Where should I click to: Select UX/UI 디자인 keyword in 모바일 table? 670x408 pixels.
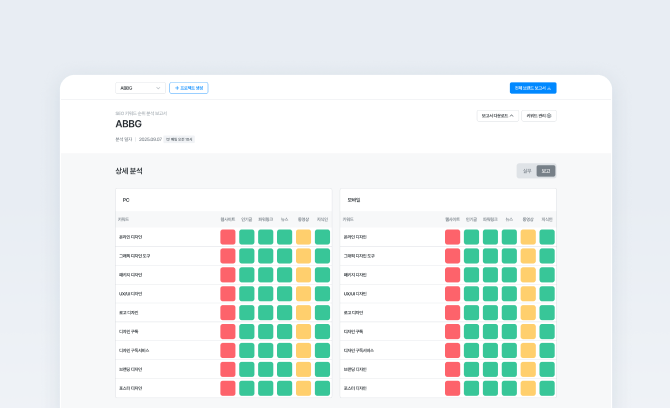pyautogui.click(x=355, y=294)
